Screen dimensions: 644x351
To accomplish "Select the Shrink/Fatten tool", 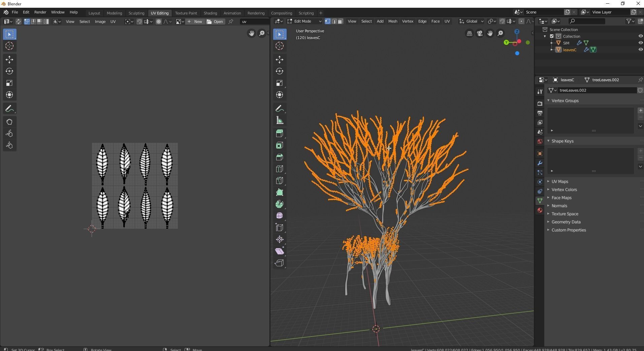I will 280,240.
